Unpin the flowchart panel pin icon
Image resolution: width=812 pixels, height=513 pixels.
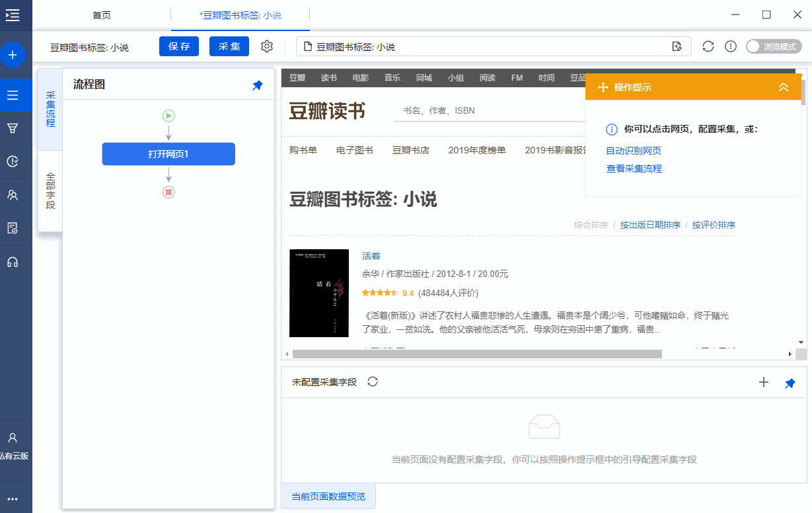pos(258,85)
